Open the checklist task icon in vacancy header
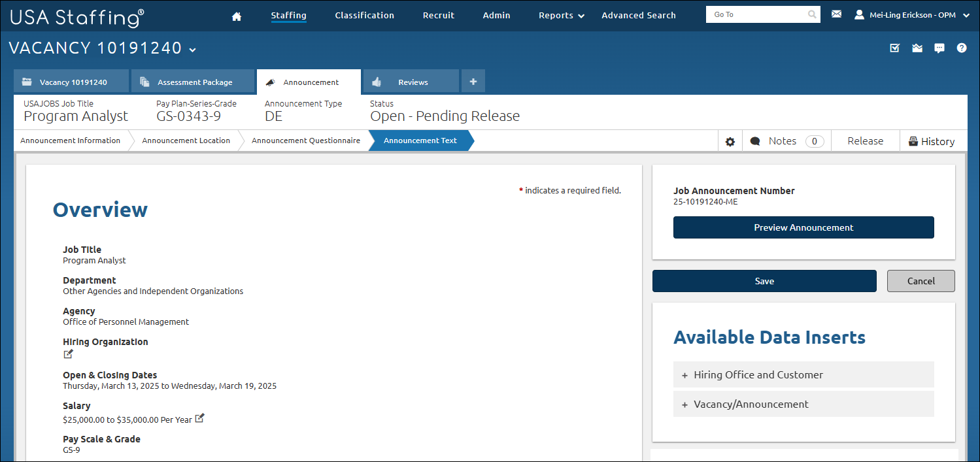Screen dimensions: 980x462 coord(895,48)
